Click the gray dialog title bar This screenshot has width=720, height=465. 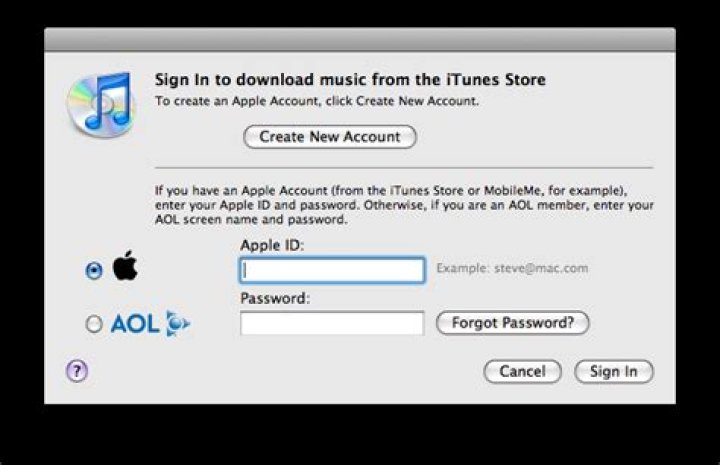pos(360,40)
